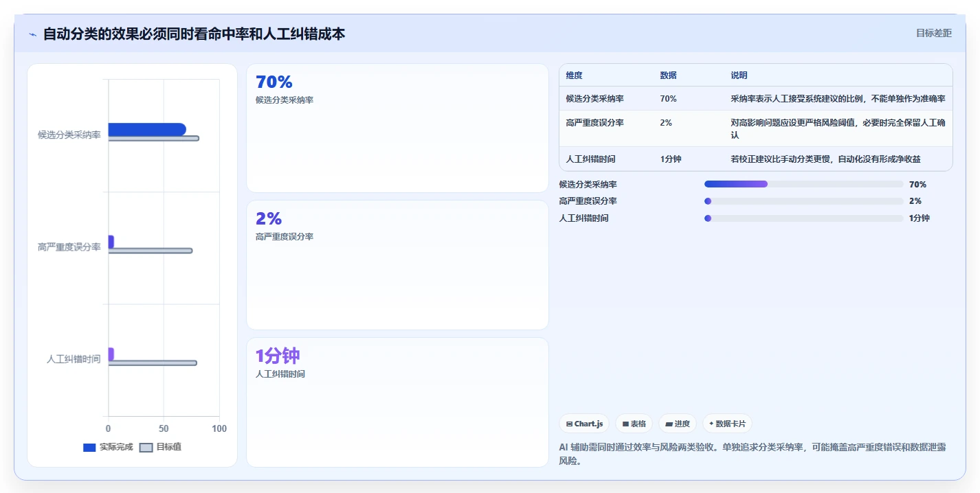Click the 候选分类采纳率 progress bar
This screenshot has height=493, width=980.
(803, 184)
